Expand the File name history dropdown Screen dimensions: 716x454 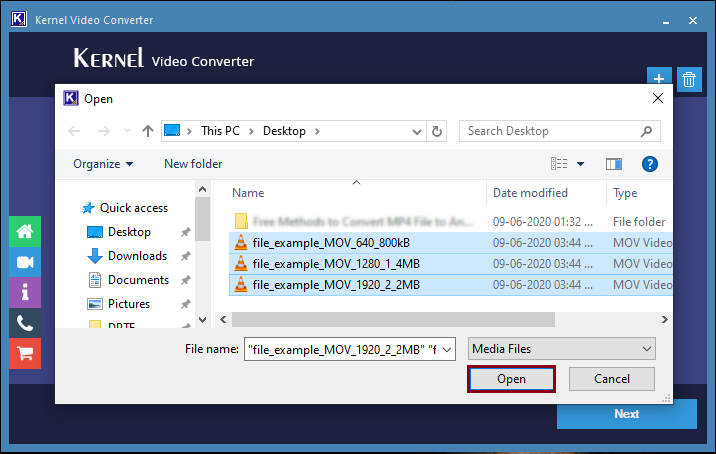[x=448, y=350]
